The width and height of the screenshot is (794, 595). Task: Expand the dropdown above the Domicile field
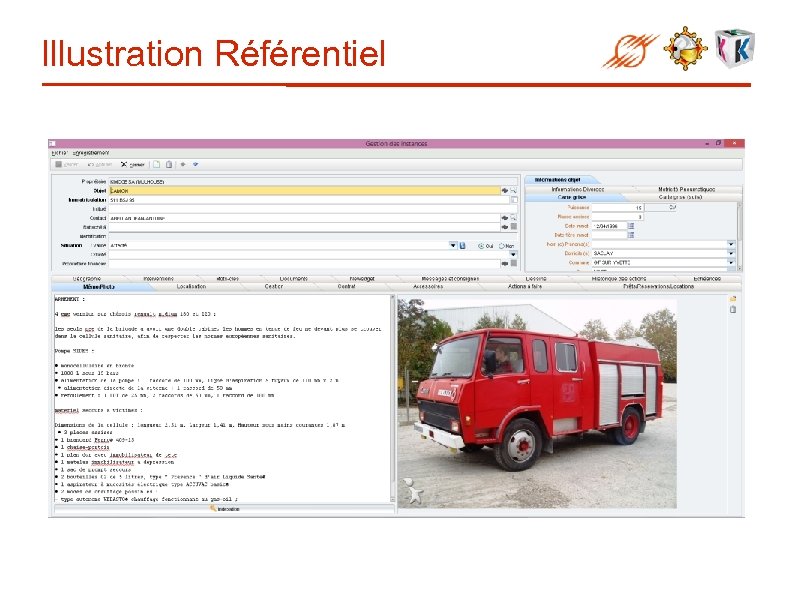(x=731, y=244)
